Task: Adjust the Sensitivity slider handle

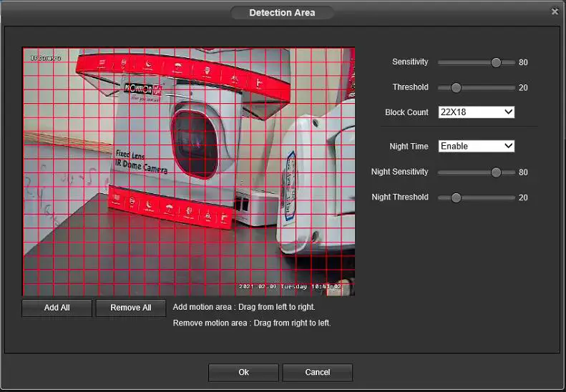Action: tap(496, 62)
